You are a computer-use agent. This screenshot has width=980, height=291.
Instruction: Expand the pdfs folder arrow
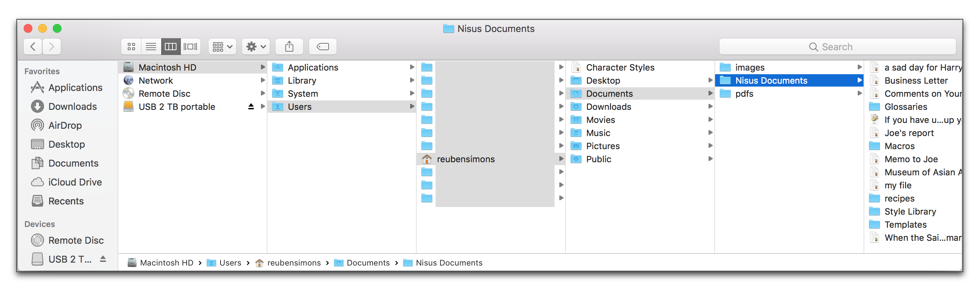pyautogui.click(x=859, y=93)
